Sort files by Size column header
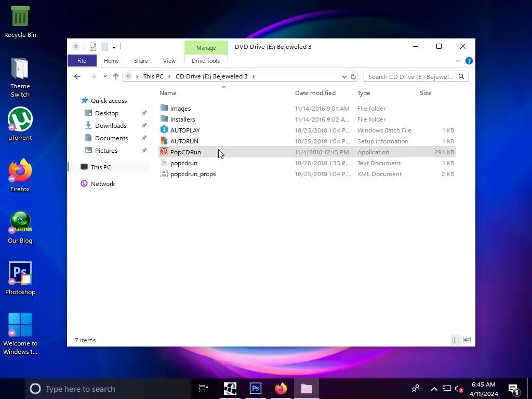Screen dimensions: 532x399 425,93
